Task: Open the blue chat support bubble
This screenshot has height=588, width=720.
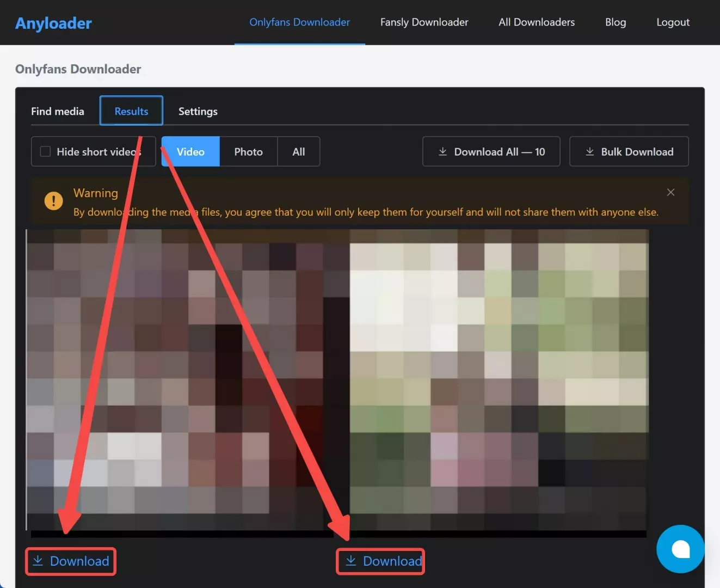Action: pos(680,549)
